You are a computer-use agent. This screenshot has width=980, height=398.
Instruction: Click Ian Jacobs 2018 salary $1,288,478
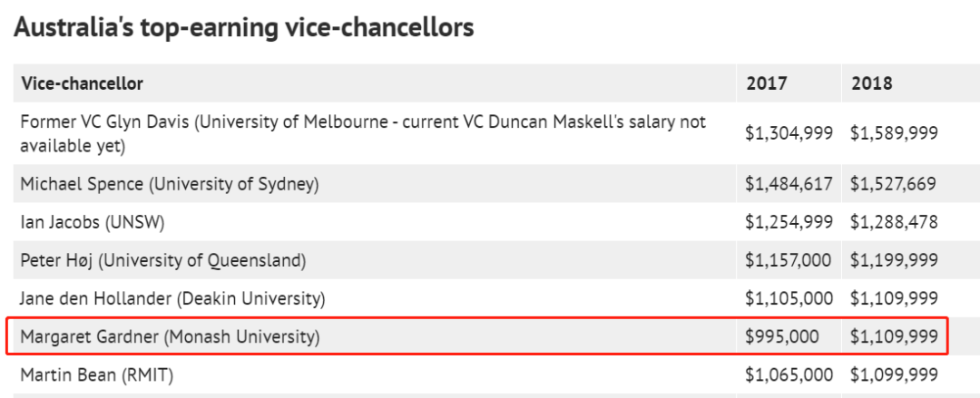[x=894, y=222]
